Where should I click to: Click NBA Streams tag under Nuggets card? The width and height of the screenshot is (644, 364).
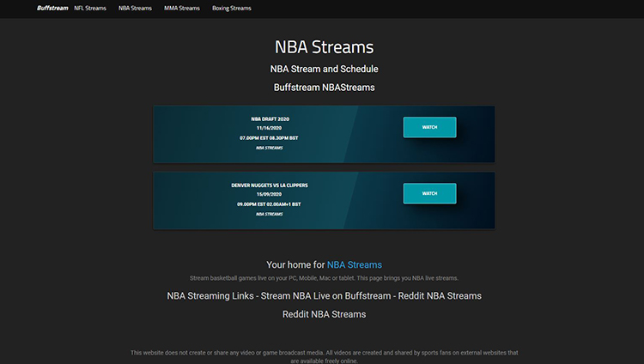[270, 214]
